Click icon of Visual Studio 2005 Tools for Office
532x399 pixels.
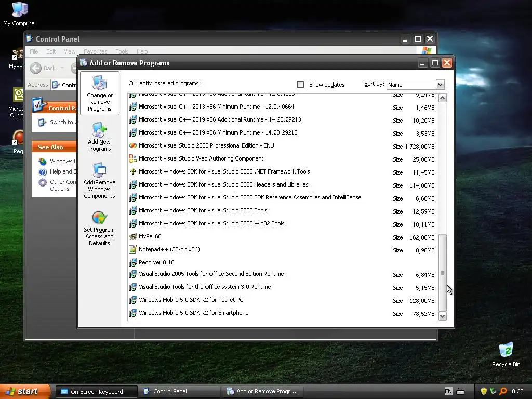pos(132,274)
